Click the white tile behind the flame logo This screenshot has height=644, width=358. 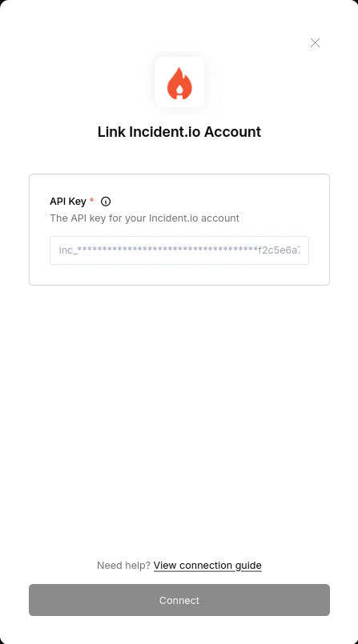tap(179, 82)
